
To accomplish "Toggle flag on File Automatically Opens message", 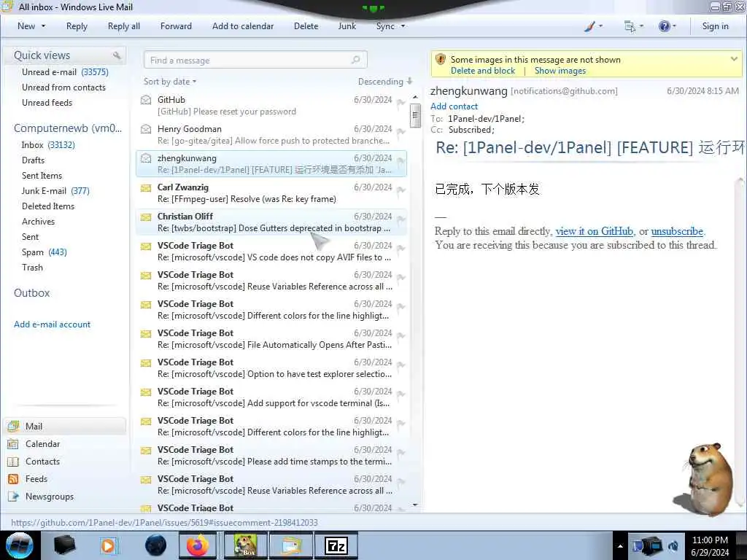I will 401,335.
